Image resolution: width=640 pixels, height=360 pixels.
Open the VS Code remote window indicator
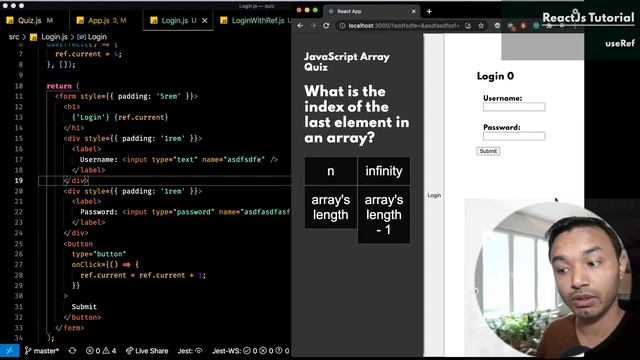point(9,351)
